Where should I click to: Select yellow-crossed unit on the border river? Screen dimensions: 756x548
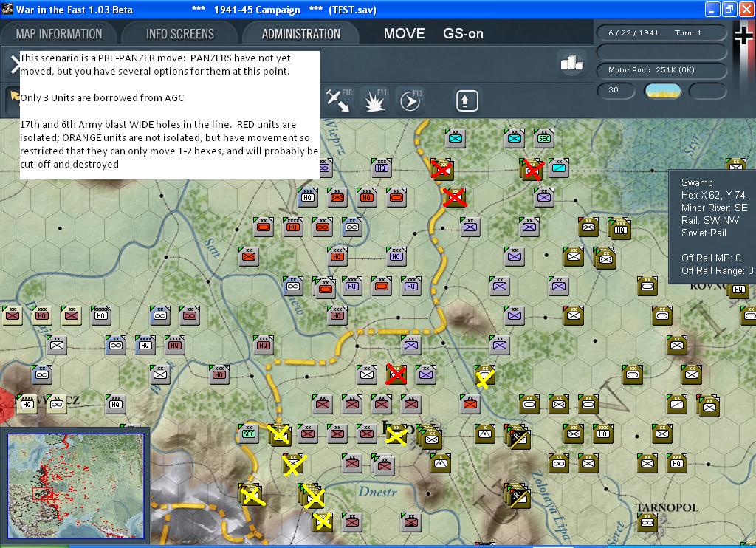point(484,376)
